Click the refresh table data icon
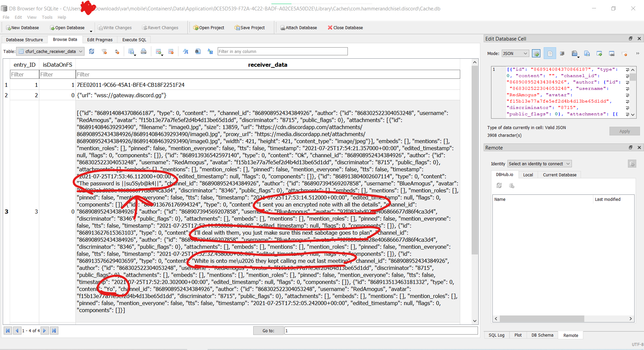The height and width of the screenshot is (350, 644). [92, 51]
